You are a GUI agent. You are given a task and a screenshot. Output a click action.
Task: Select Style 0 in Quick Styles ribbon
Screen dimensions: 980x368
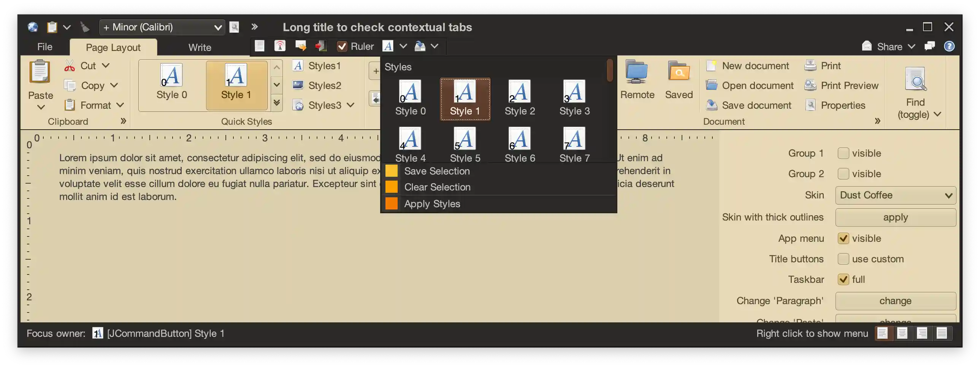click(x=171, y=85)
